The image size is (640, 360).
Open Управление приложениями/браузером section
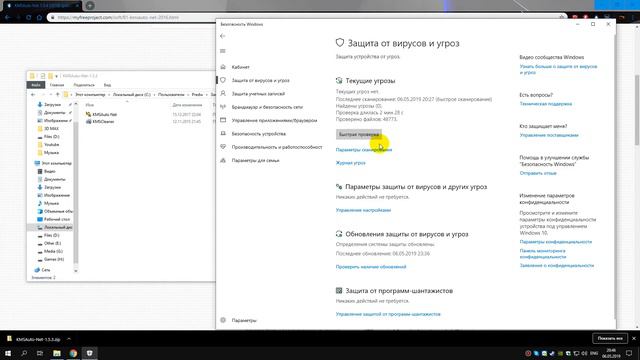pos(274,120)
